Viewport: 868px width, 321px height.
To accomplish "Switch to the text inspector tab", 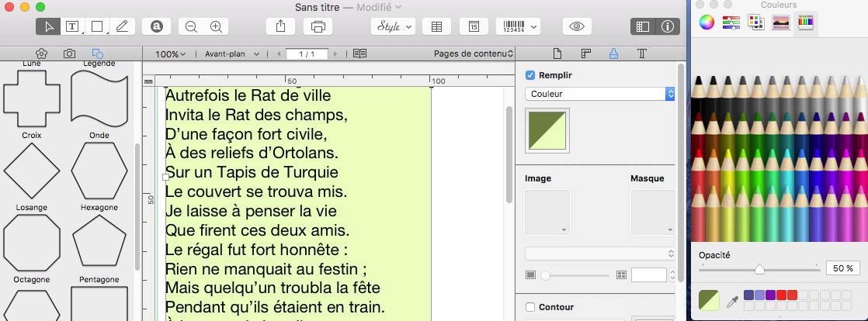I will click(x=642, y=54).
